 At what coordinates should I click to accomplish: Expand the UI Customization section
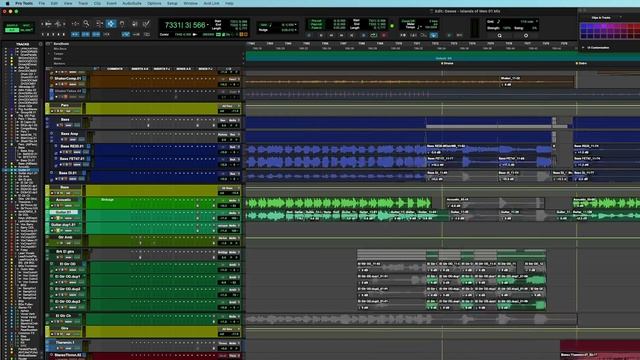click(583, 48)
